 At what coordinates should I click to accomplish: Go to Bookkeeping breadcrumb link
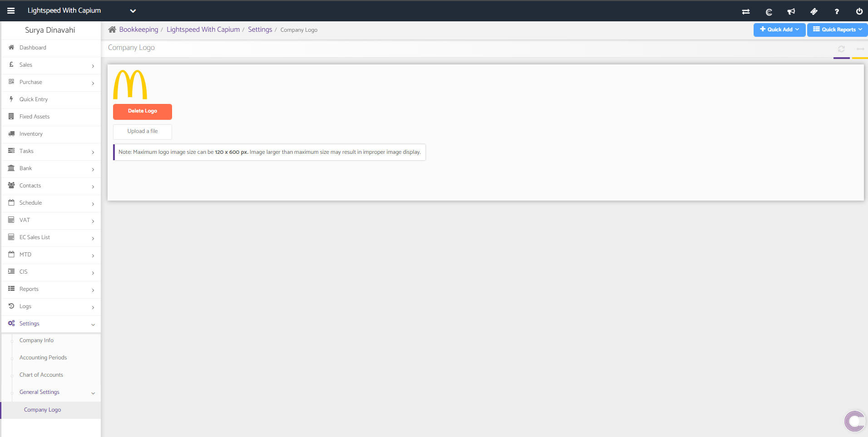pos(138,29)
